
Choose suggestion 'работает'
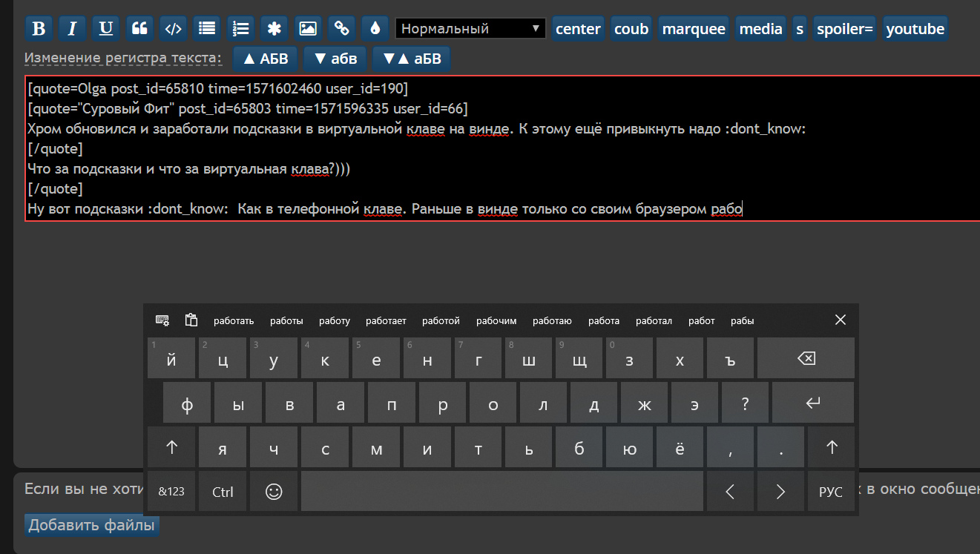pyautogui.click(x=386, y=321)
